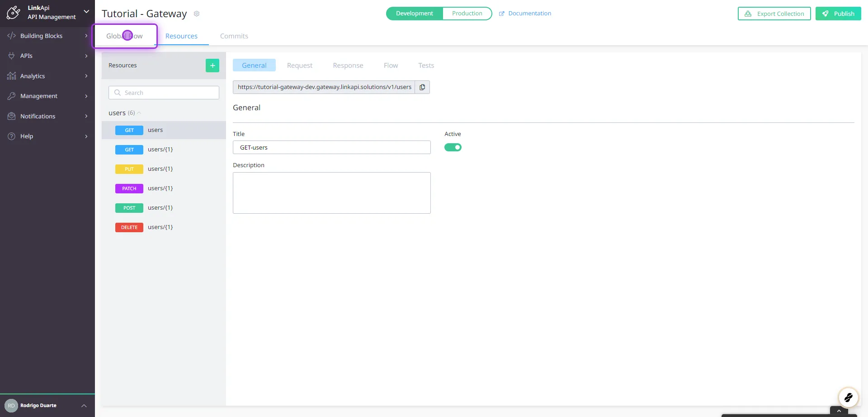The height and width of the screenshot is (417, 868).
Task: Expand the LinkApi workspace dropdown
Action: 86,11
